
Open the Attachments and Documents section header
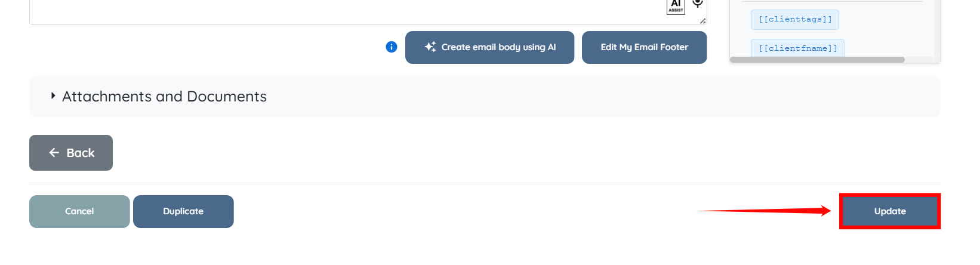164,97
